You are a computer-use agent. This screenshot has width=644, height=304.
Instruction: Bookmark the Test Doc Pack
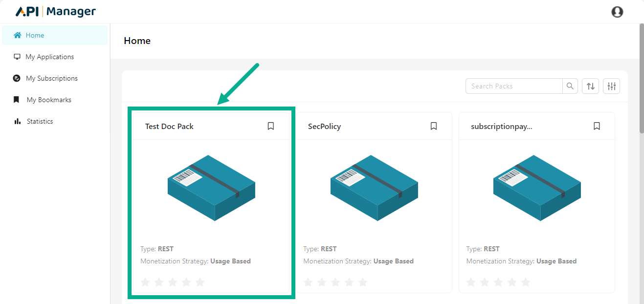(x=271, y=126)
